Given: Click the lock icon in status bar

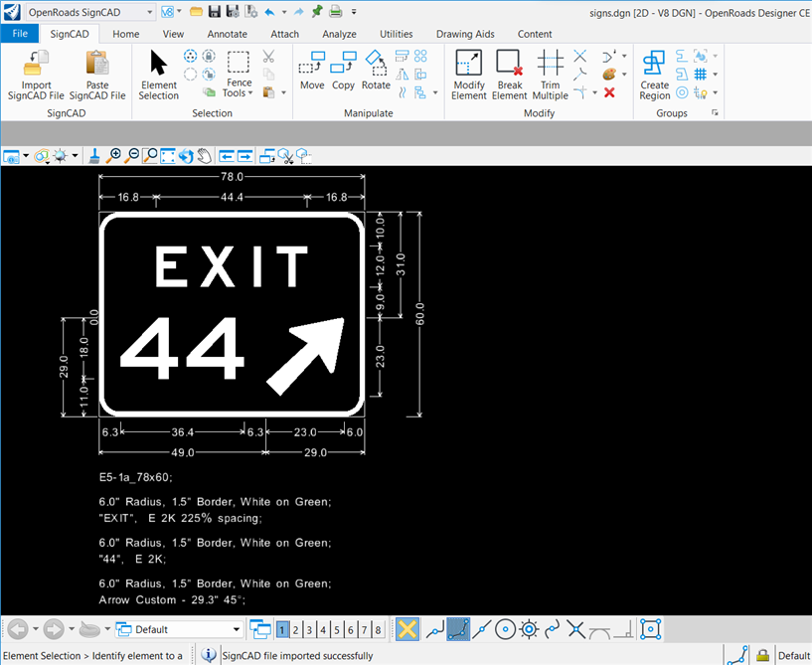Looking at the screenshot, I should 762,655.
